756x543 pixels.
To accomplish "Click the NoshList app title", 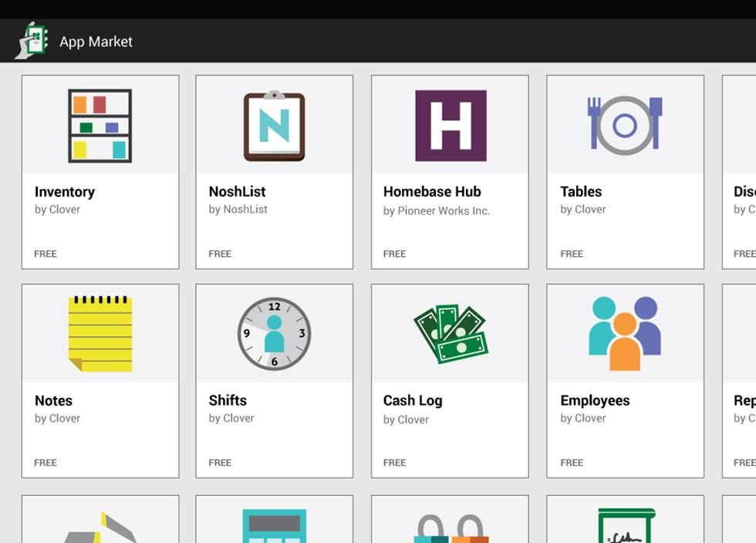I will [x=238, y=191].
